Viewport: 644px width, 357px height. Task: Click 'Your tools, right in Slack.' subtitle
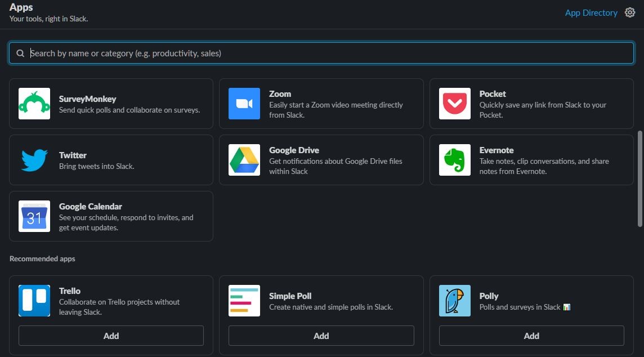pyautogui.click(x=48, y=19)
